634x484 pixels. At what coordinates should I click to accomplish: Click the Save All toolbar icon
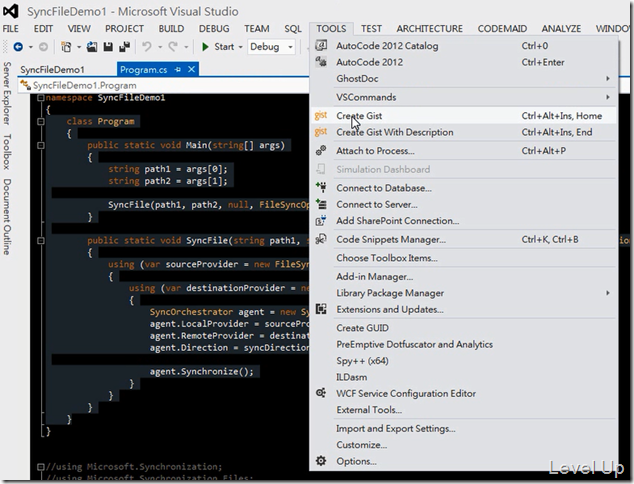coord(125,47)
